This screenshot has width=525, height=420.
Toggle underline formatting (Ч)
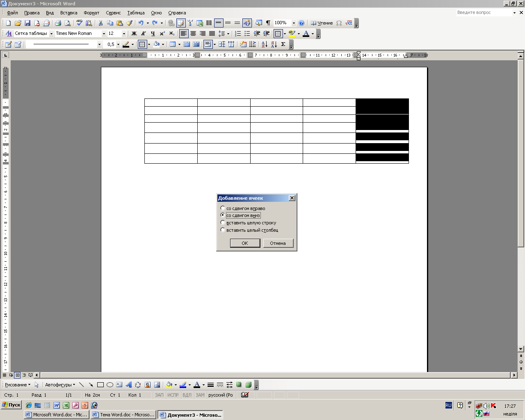coord(153,34)
